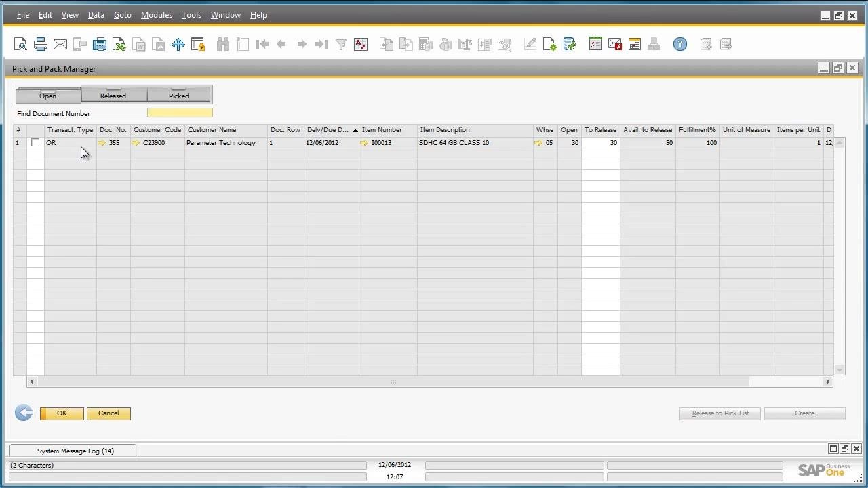
Task: Open the Tools menu
Action: coord(191,15)
